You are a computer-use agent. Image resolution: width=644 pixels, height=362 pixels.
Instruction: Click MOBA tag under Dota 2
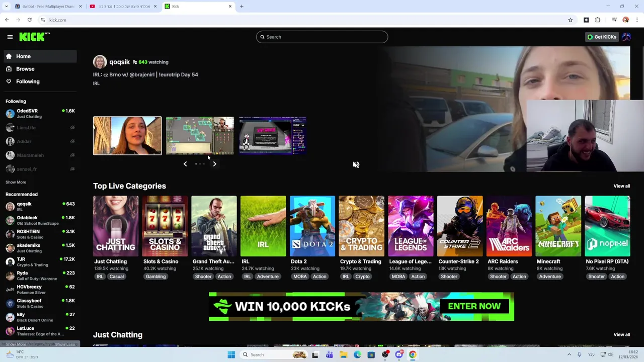(x=300, y=277)
